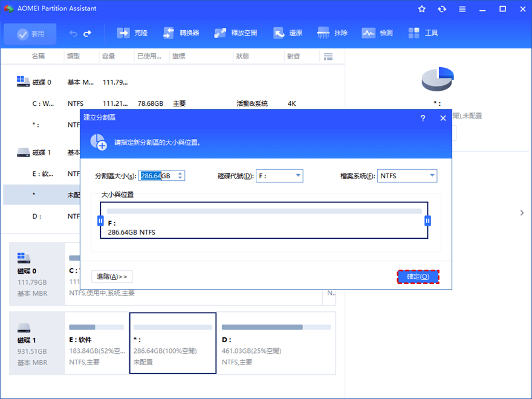This screenshot has width=532, height=399.
Task: Open the hamburger menu in title bar
Action: (x=462, y=9)
